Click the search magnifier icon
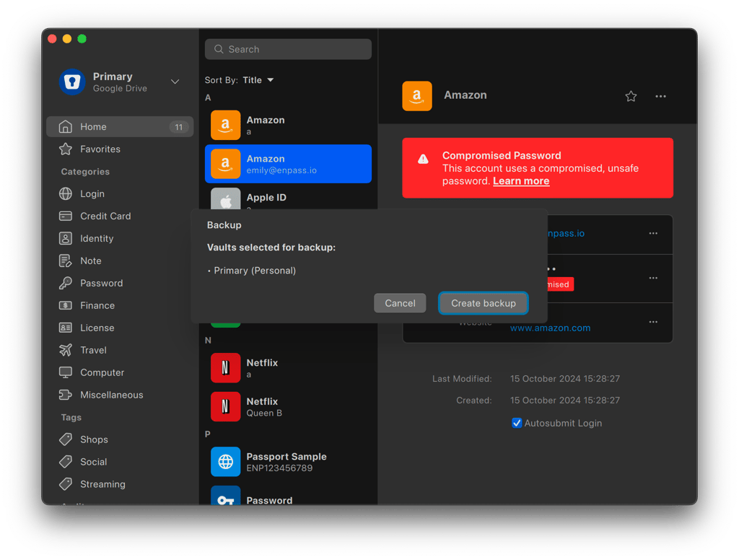Screen dimensions: 739x560 coord(219,49)
